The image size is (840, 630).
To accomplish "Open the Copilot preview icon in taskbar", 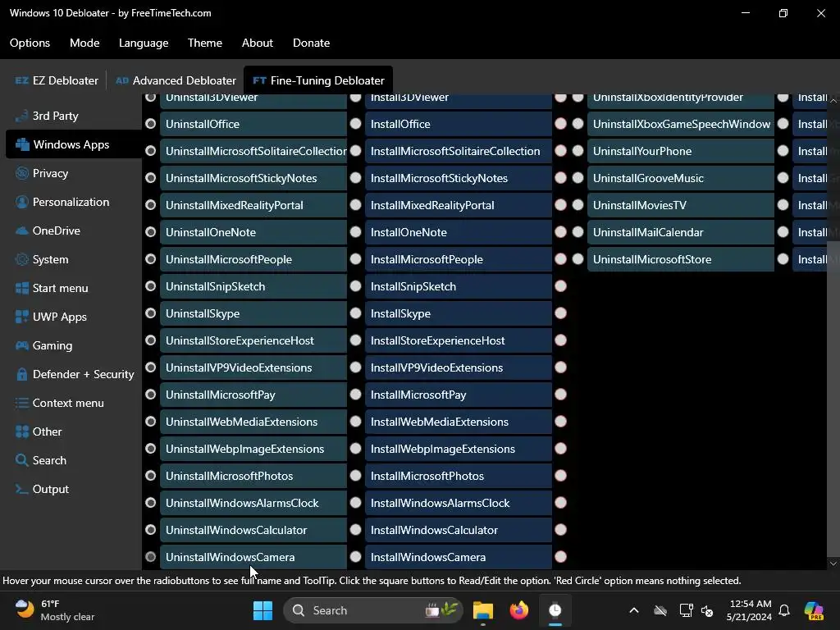I will 814,610.
